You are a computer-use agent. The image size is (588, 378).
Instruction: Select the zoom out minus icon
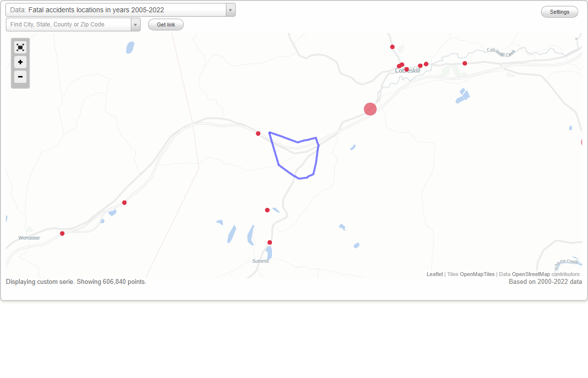20,77
